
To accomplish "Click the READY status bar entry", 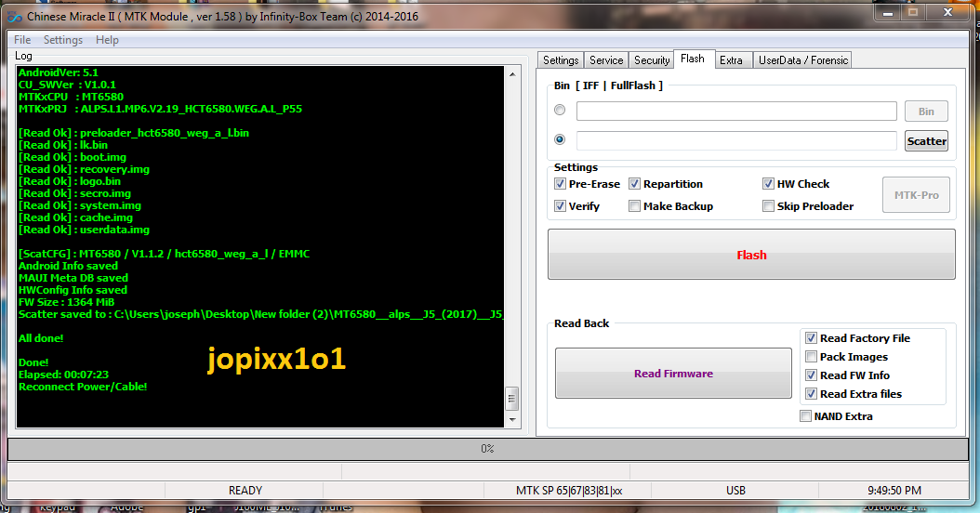I will [245, 491].
